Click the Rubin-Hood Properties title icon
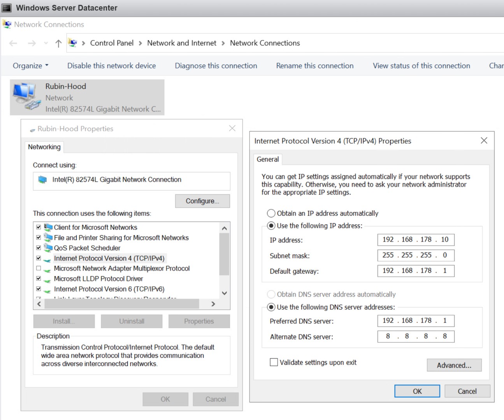Image resolution: width=504 pixels, height=420 pixels. pos(32,129)
